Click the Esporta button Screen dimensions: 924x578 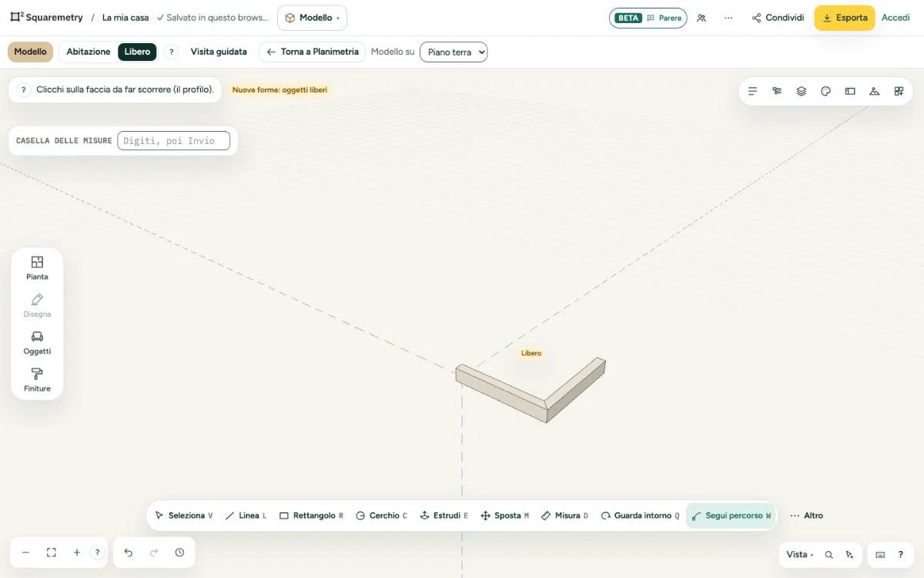[845, 18]
